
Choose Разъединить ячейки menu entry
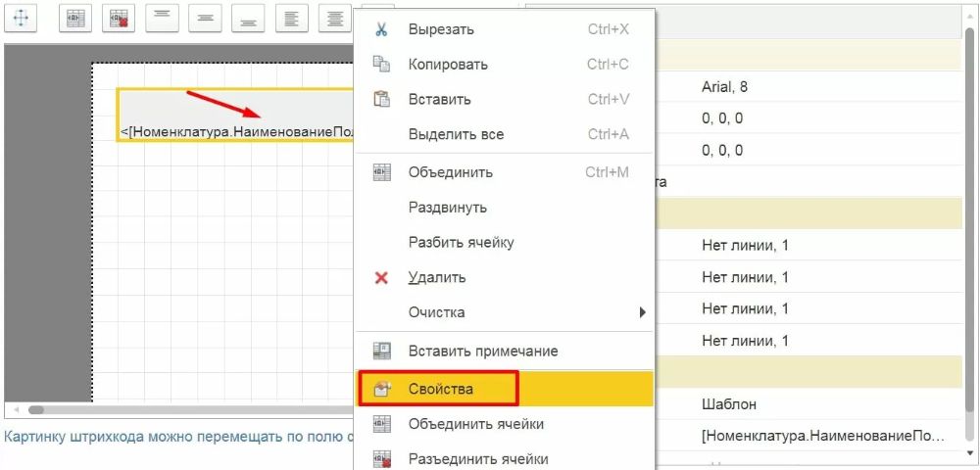tap(504, 460)
